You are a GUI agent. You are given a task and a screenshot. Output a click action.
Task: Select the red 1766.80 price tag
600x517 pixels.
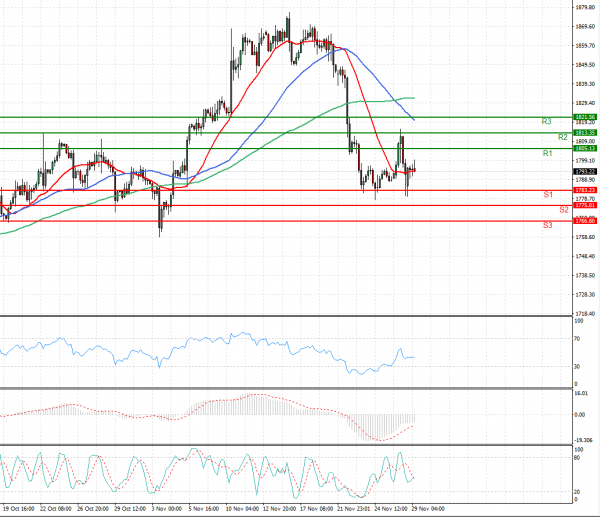pos(585,221)
